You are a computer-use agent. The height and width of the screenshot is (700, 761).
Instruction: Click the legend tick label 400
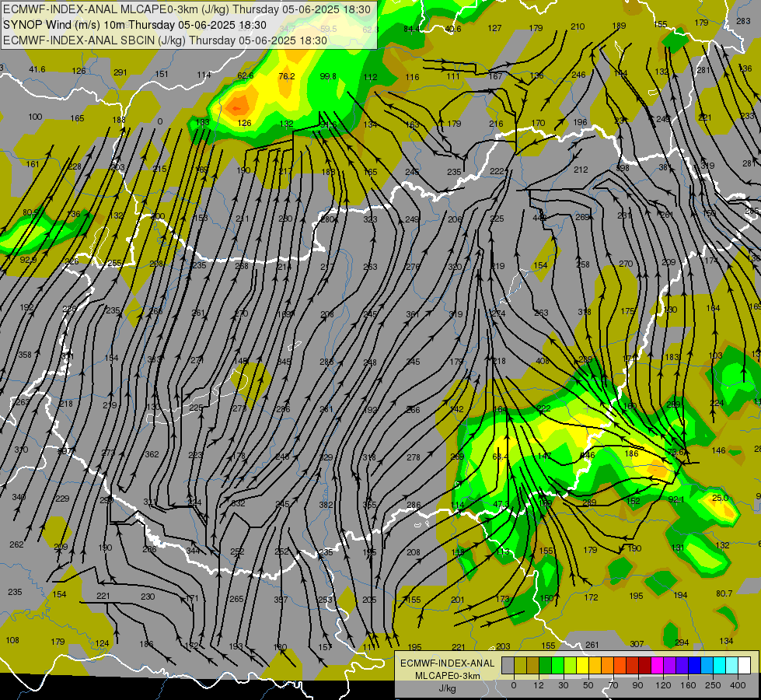(738, 685)
